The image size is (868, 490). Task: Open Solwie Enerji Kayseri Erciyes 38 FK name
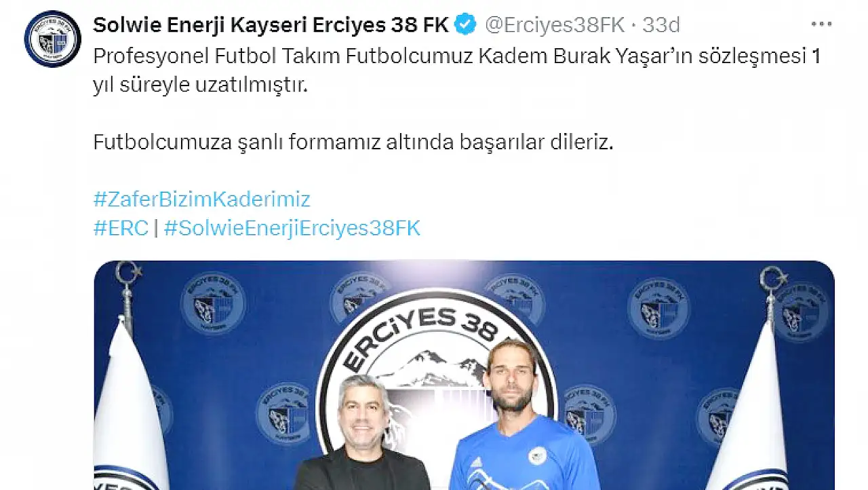coord(271,25)
